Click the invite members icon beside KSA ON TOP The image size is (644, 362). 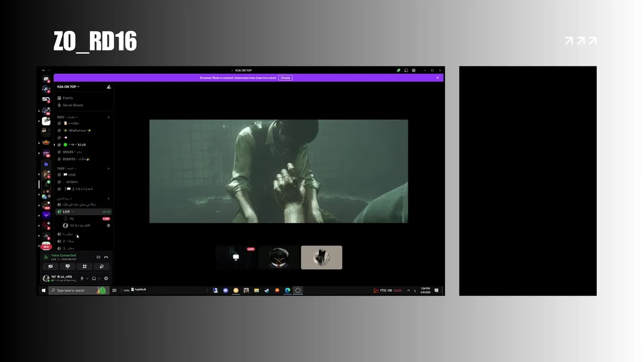coord(109,87)
